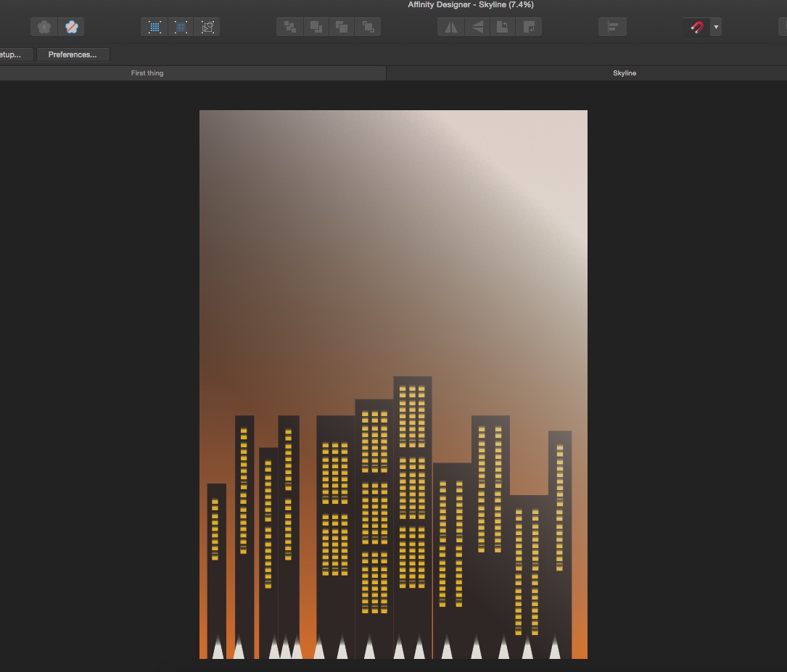Click the Rotate Clockwise icon
This screenshot has height=672, width=787.
(x=529, y=28)
